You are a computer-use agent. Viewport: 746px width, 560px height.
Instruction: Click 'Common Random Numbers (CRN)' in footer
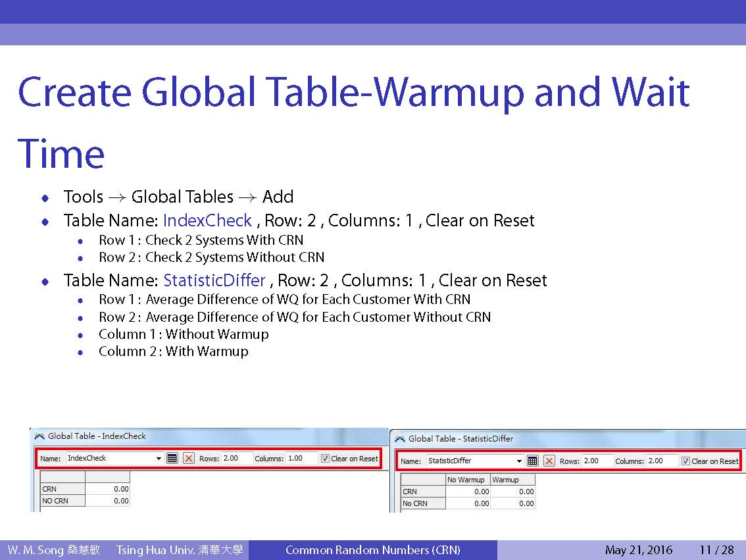[372, 550]
